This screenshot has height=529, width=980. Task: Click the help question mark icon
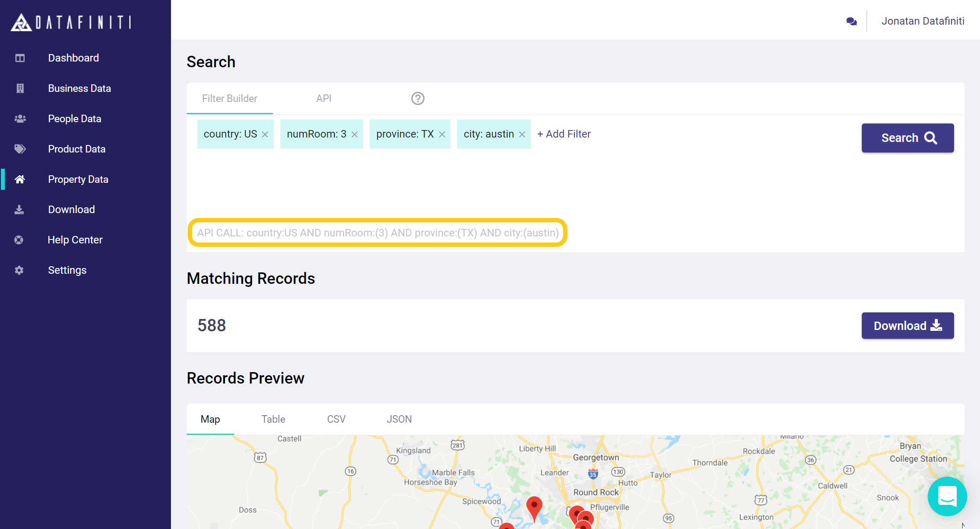tap(417, 98)
